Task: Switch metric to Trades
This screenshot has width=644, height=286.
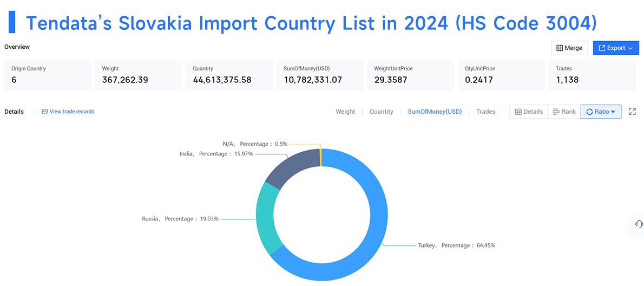Action: click(x=485, y=112)
